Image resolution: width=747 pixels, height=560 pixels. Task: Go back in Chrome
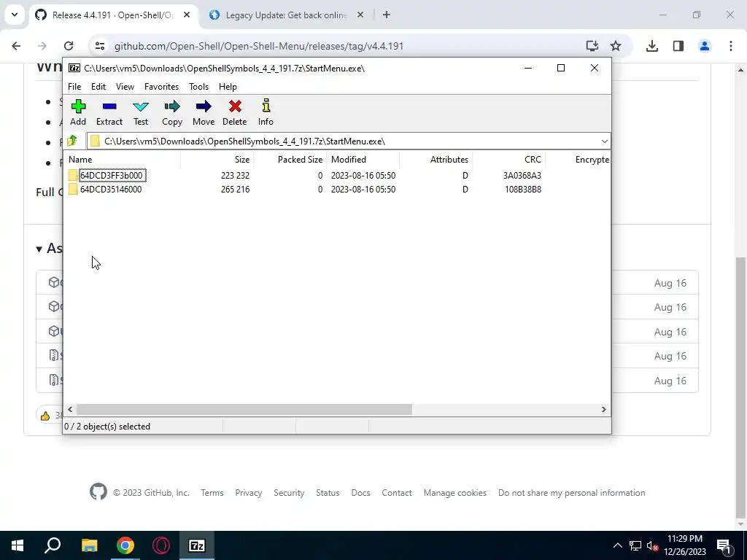[16, 46]
